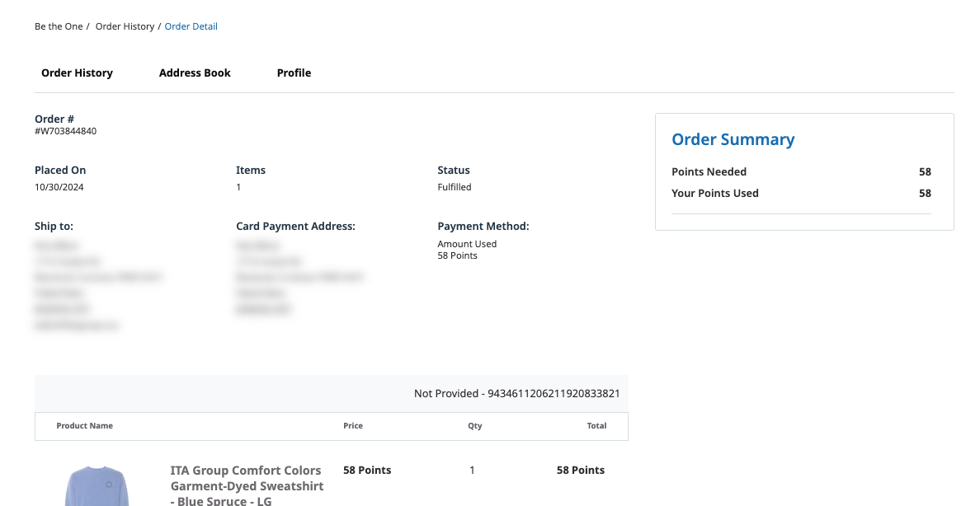Click the Product Name column header

[x=84, y=426]
